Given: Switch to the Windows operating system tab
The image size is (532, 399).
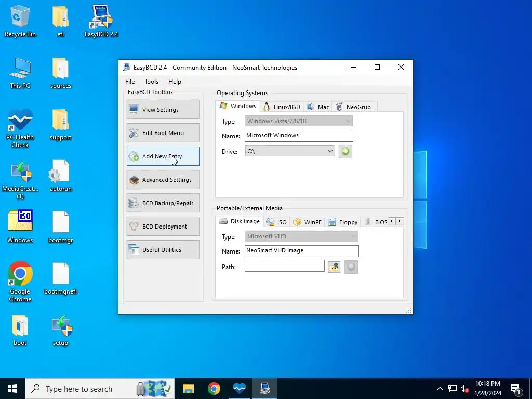Looking at the screenshot, I should (238, 106).
